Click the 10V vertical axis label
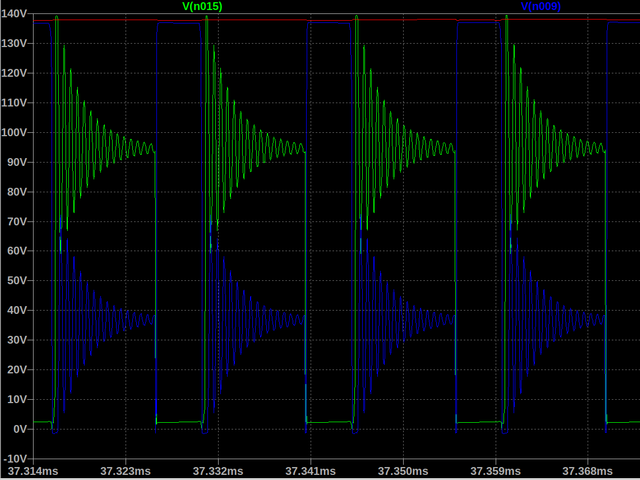The width and height of the screenshot is (640, 480). click(x=17, y=399)
